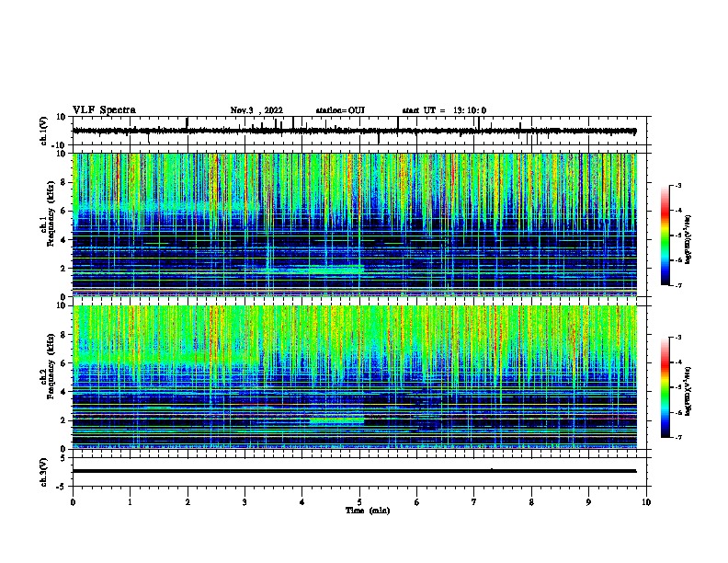Select the date text "Nov.3 , 2022"
Image resolution: width=728 pixels, height=563 pixels.
coord(256,110)
